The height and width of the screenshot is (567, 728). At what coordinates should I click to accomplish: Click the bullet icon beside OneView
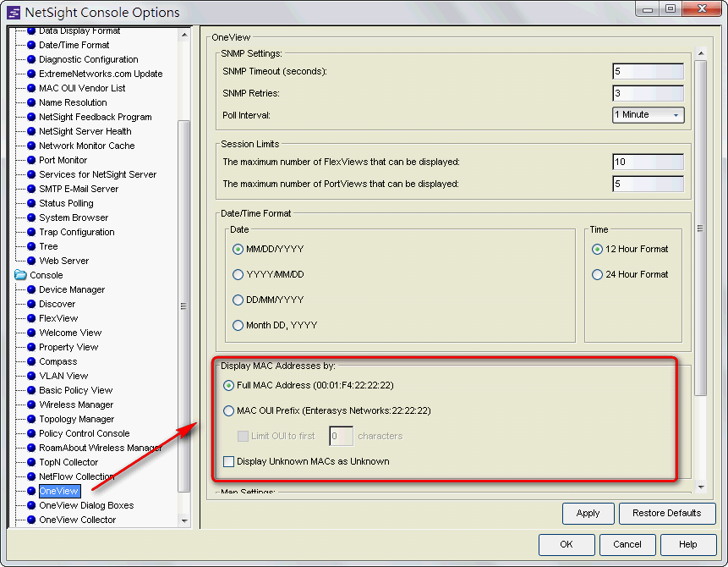pos(31,492)
